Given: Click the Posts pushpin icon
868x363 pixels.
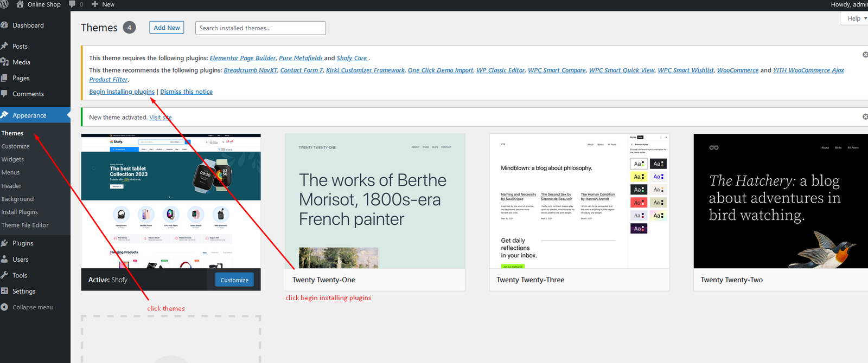Looking at the screenshot, I should pos(4,47).
